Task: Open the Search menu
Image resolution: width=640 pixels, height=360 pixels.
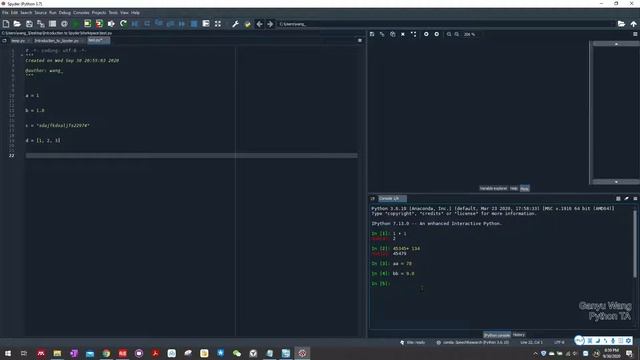Action: (x=26, y=13)
